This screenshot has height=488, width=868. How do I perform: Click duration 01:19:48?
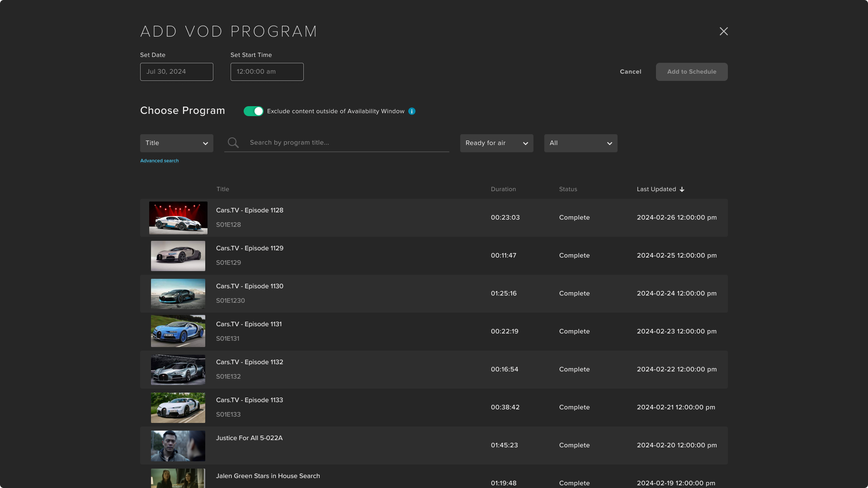point(504,483)
